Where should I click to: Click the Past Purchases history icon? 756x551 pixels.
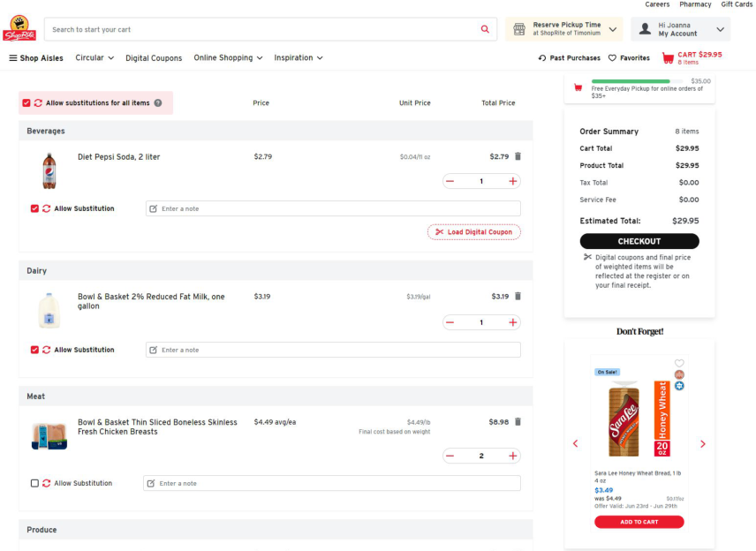tap(542, 58)
